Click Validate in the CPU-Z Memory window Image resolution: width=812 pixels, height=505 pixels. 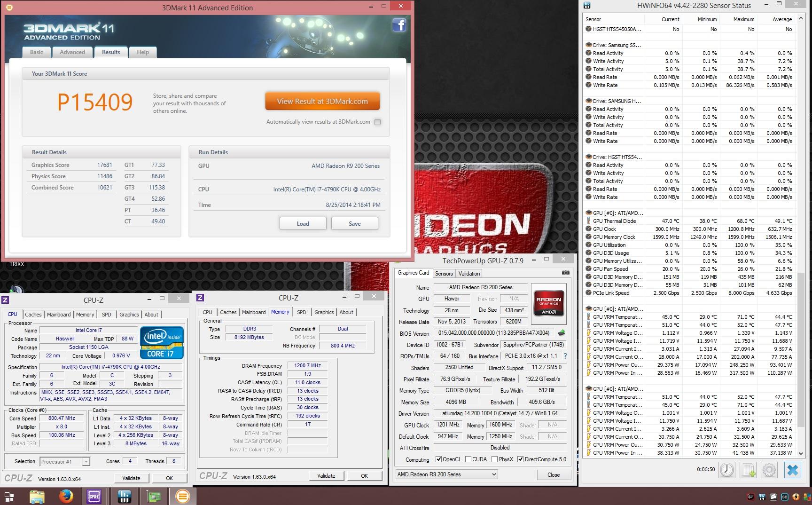pyautogui.click(x=326, y=476)
